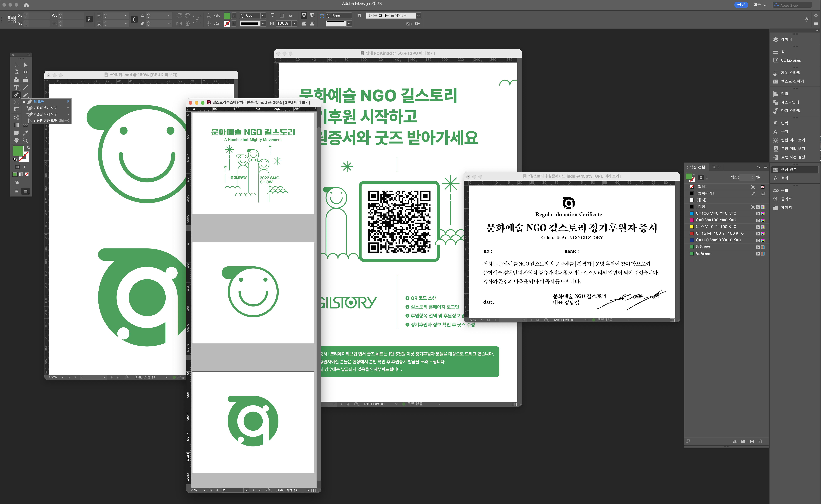Screen dimensions: 821x504
Task: Click the green fill box in the toolbox
Action: [18, 151]
